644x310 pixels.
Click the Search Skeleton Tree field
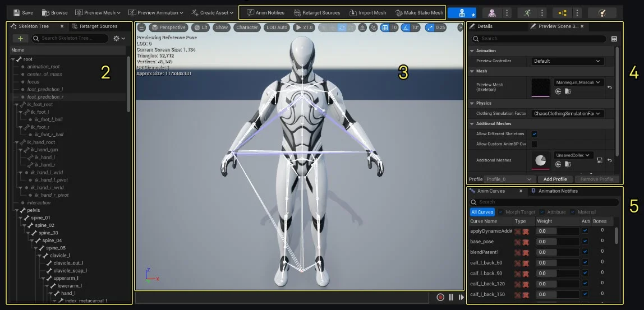click(x=70, y=38)
